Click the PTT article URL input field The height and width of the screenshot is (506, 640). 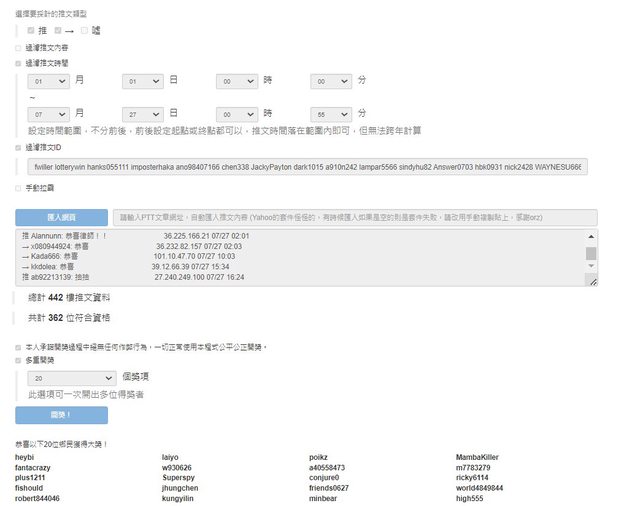(354, 217)
